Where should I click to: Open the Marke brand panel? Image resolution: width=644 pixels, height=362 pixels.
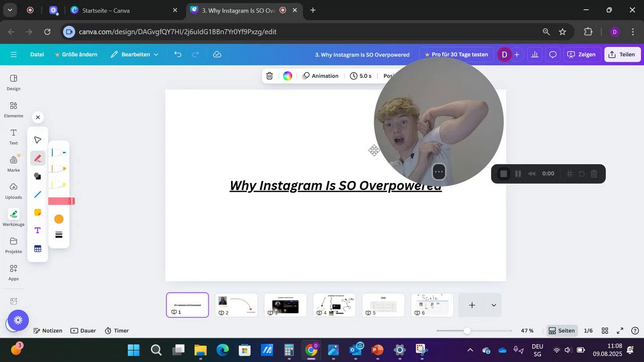14,163
